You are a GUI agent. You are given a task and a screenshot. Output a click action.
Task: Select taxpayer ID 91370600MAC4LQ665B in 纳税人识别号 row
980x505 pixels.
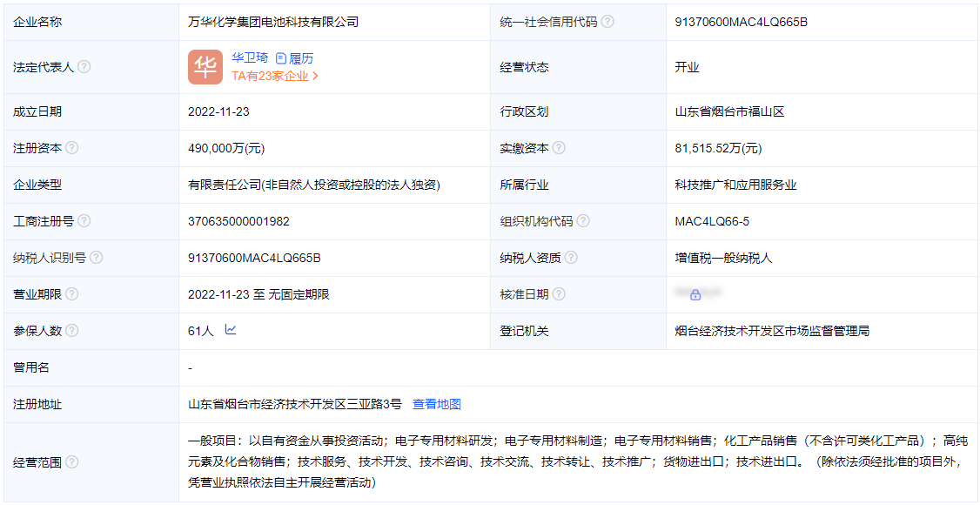[x=254, y=258]
